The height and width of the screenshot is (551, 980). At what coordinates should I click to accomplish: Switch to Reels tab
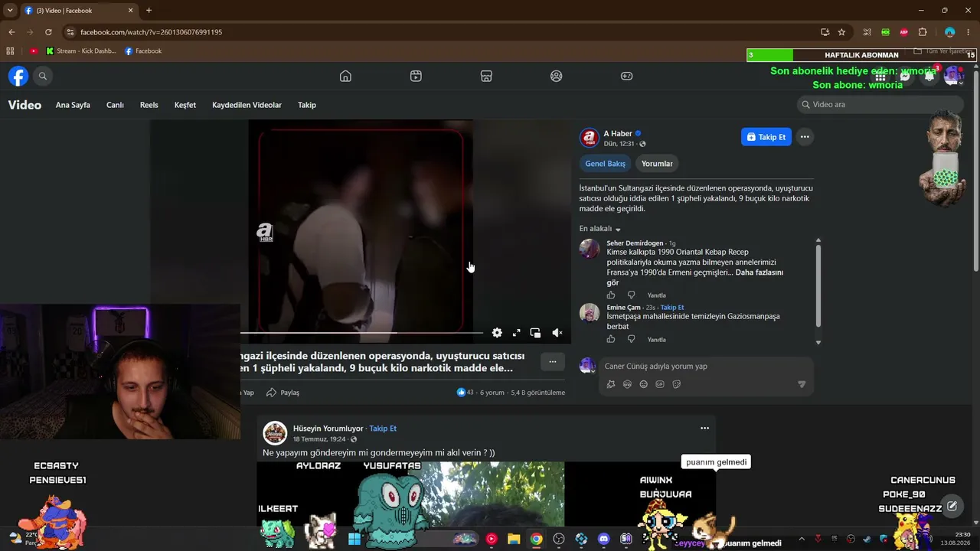point(149,105)
